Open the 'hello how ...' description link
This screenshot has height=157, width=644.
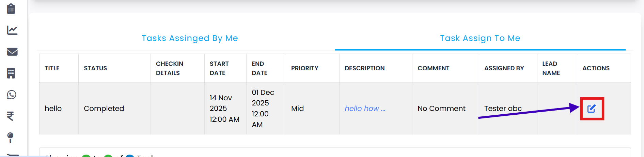[x=365, y=109]
